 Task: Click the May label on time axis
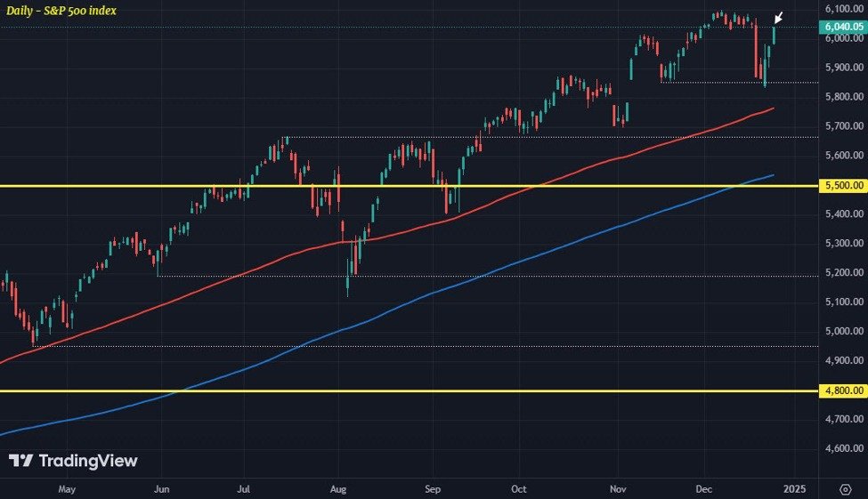tap(67, 489)
